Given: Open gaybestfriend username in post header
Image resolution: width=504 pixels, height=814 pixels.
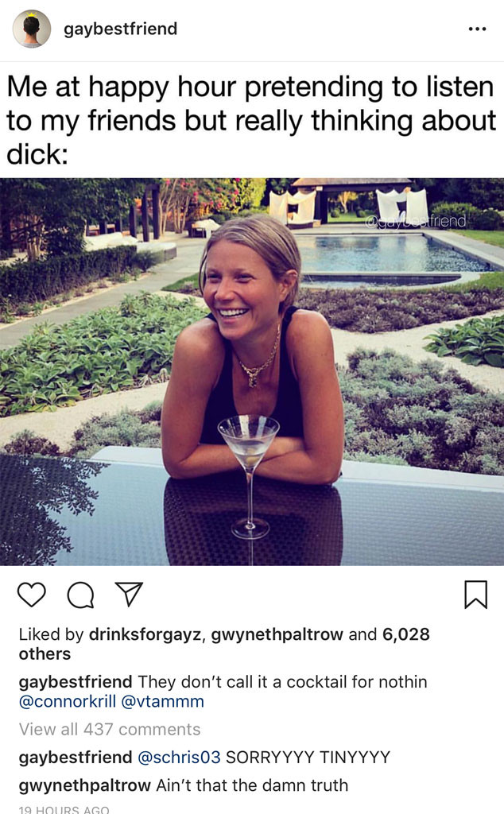Looking at the screenshot, I should point(120,29).
